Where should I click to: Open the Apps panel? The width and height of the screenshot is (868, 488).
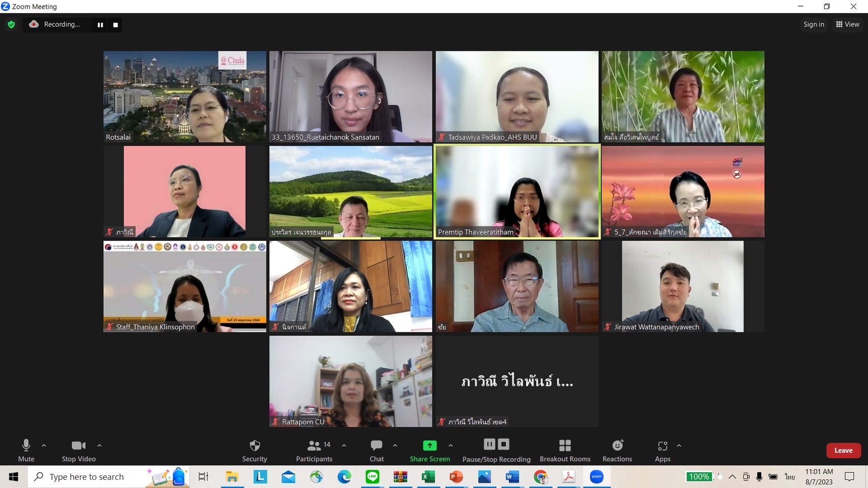pos(662,450)
